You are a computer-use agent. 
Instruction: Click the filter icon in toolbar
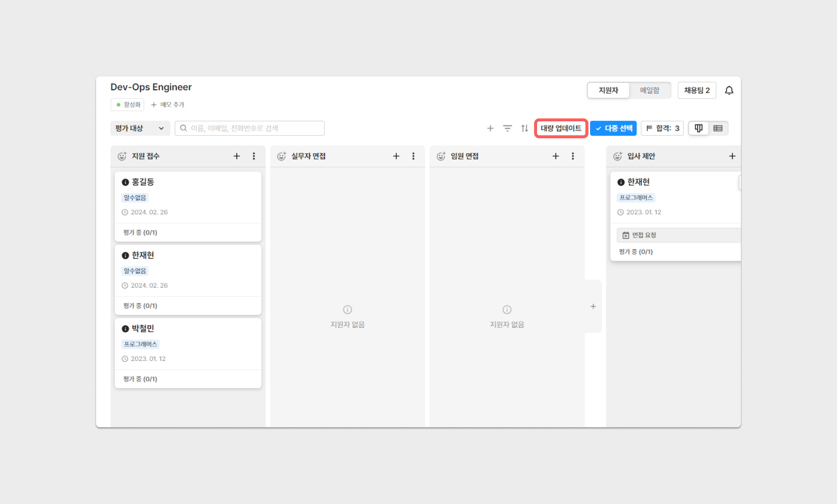[507, 128]
